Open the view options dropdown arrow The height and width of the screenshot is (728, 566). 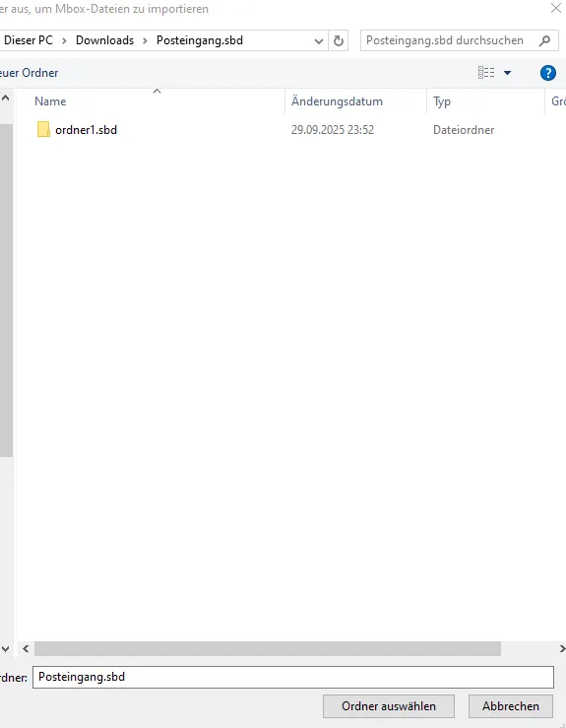point(508,73)
